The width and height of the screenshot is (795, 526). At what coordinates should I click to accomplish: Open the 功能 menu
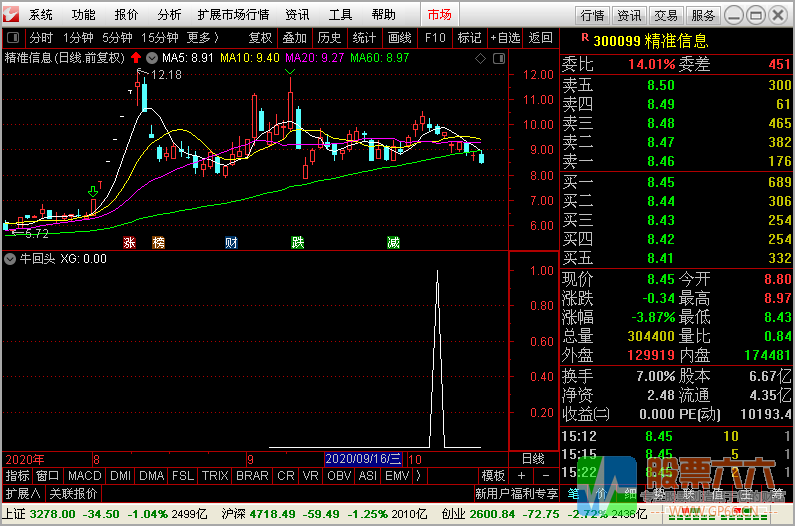pyautogui.click(x=83, y=15)
